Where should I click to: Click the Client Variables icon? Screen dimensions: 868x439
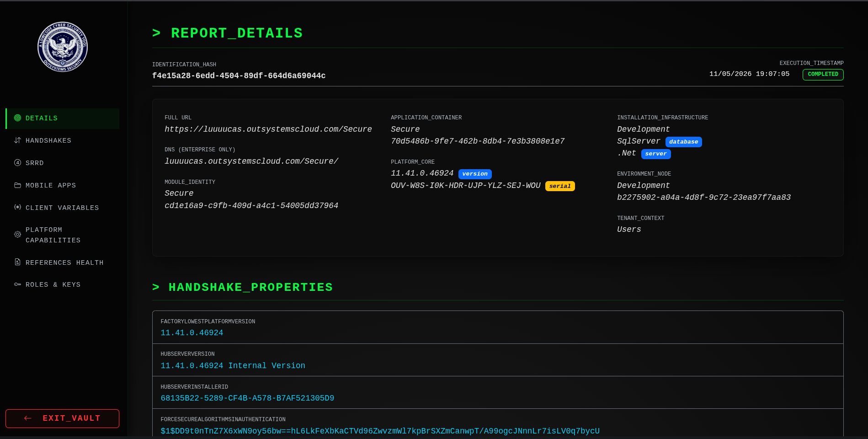tap(17, 207)
